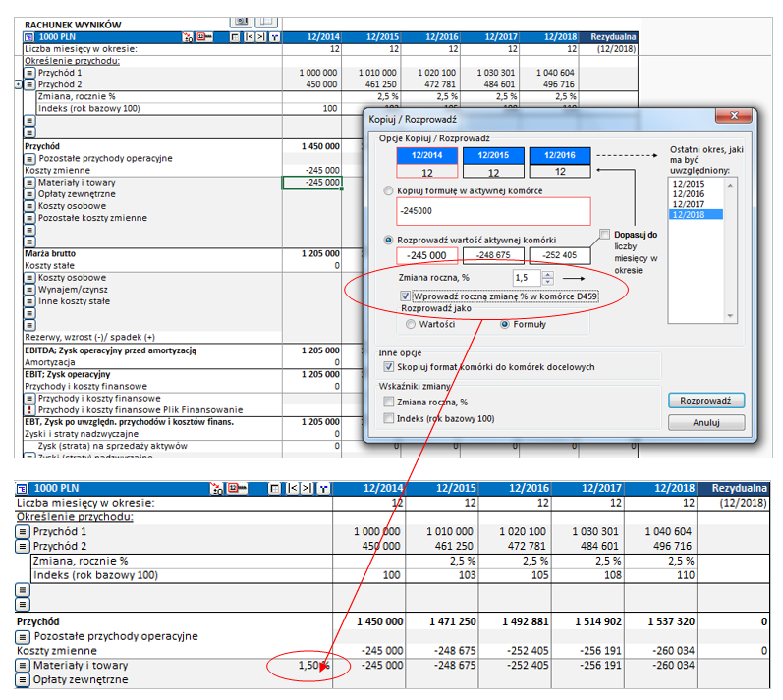Expand the group next to Przychód 2 row
This screenshot has height=700, width=783.
tap(19, 84)
